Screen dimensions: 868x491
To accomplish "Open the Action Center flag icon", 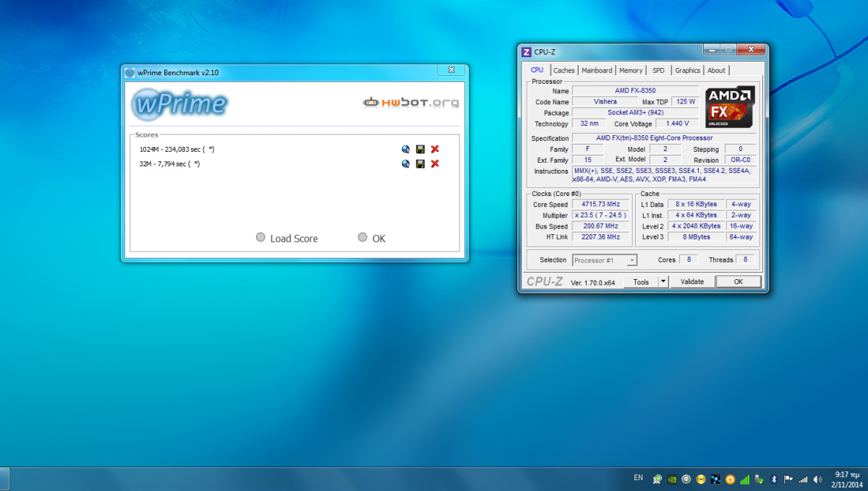I will pyautogui.click(x=788, y=479).
